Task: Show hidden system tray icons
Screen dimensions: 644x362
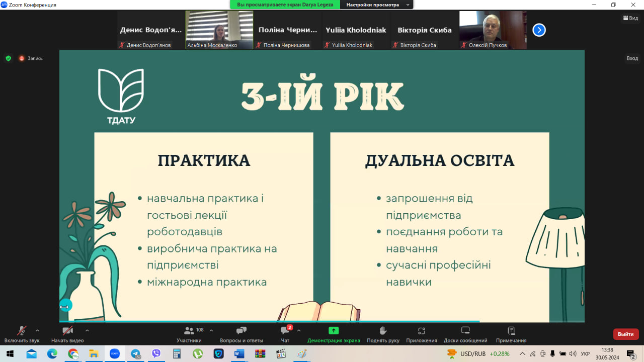Action: point(522,354)
